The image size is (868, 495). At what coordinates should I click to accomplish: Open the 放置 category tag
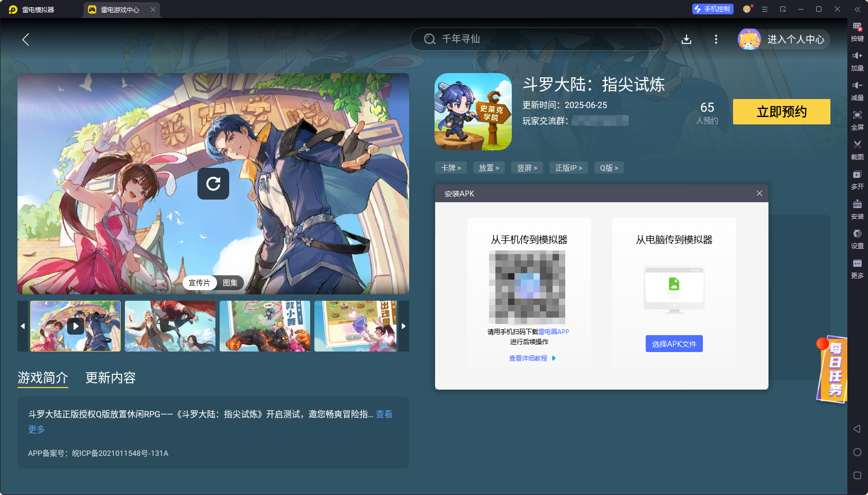[489, 168]
